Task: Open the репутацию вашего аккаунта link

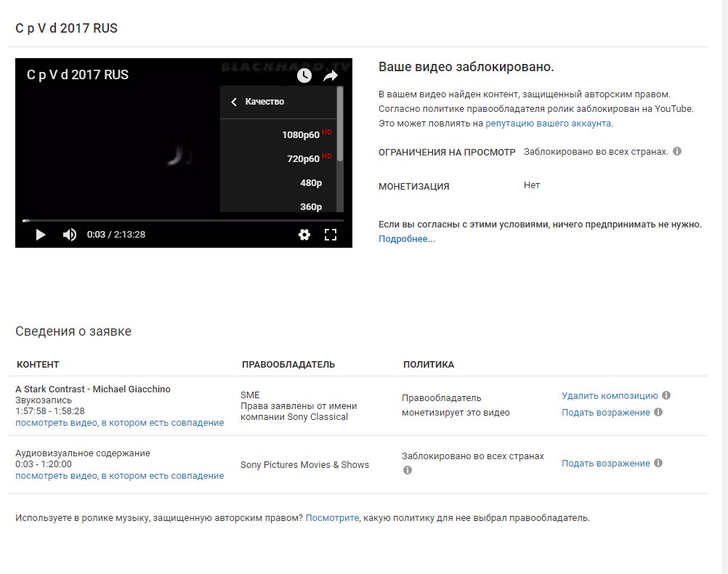Action: (x=548, y=124)
